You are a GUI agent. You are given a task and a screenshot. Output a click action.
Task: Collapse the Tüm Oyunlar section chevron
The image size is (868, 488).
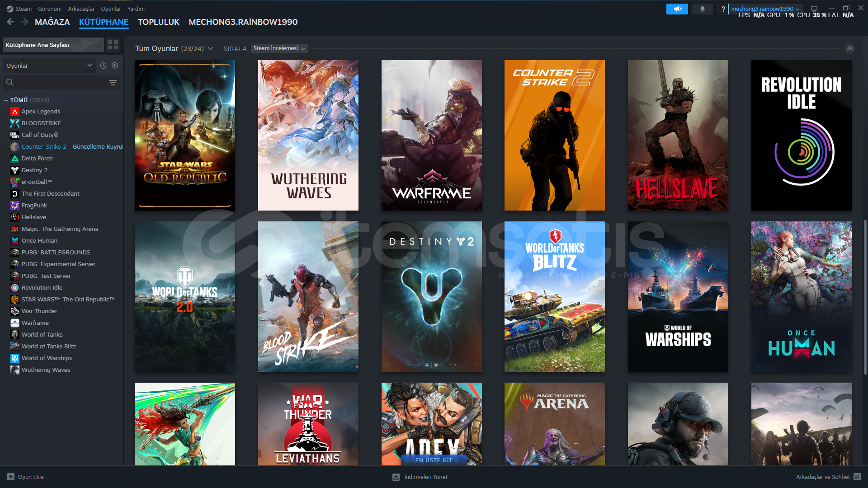(x=850, y=48)
